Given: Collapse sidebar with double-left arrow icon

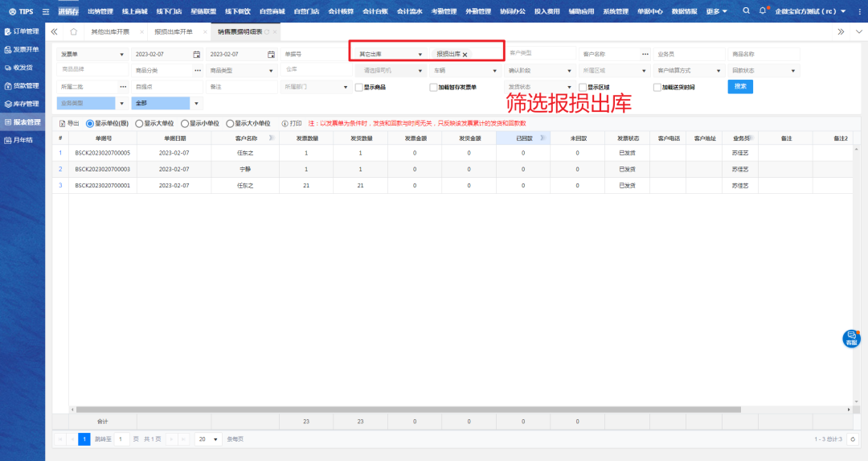Looking at the screenshot, I should 54,31.
